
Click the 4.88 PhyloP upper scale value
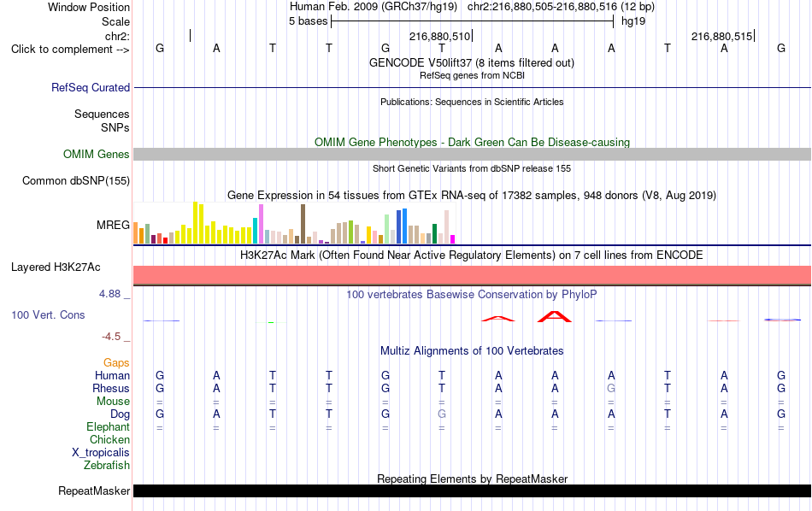click(x=109, y=294)
